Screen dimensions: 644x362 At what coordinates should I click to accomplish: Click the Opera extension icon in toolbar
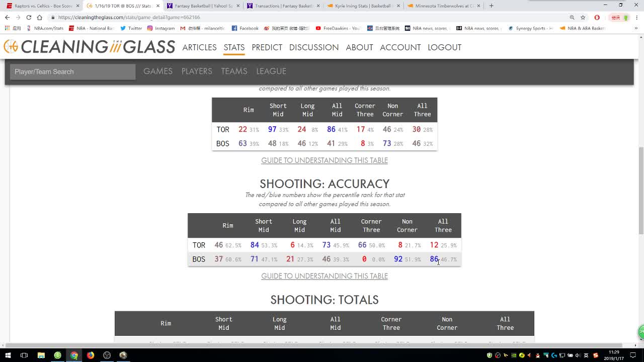pos(597,17)
